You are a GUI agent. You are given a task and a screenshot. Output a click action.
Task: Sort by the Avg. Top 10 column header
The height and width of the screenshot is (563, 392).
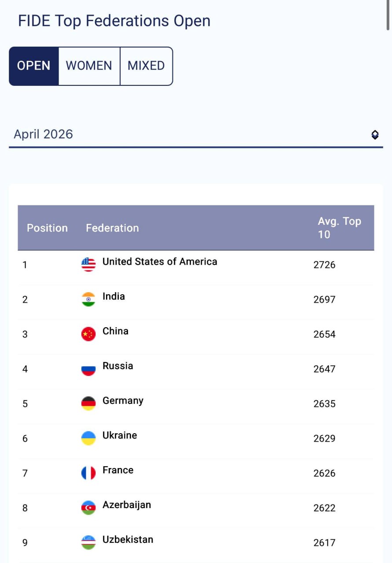[x=339, y=228]
